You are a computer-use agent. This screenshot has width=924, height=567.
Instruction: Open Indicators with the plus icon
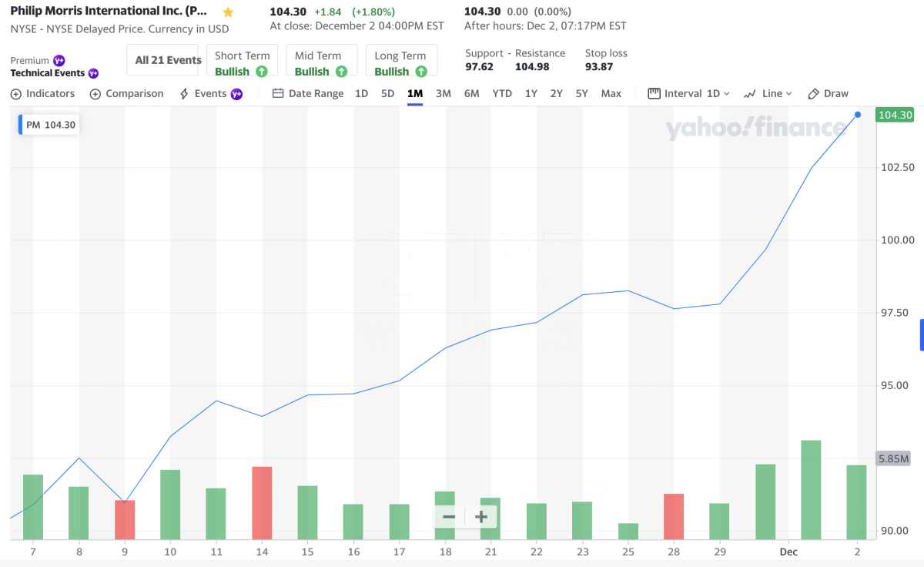click(43, 93)
